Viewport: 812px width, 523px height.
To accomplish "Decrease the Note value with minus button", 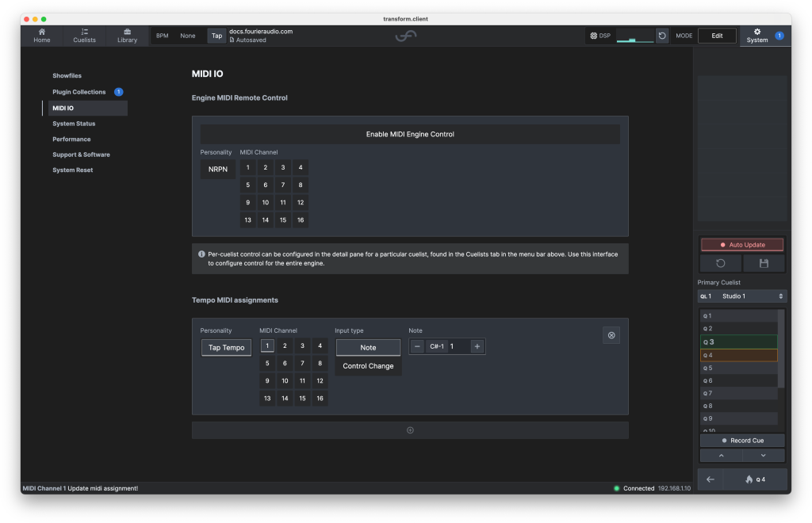I will (418, 346).
